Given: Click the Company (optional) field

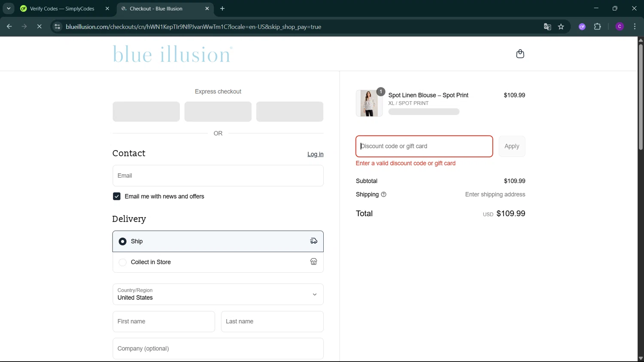Looking at the screenshot, I should click(x=218, y=348).
